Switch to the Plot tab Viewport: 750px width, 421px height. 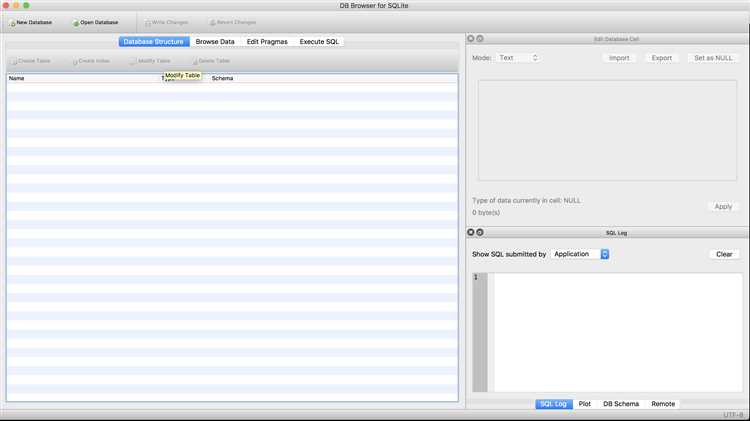click(585, 404)
